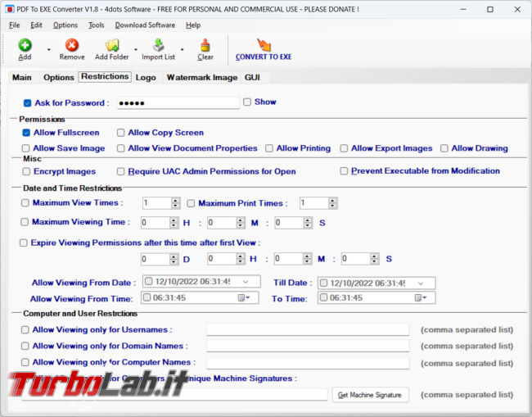This screenshot has height=417, width=532.
Task: Click the Expire Viewing seconds stepper
Action: point(374,259)
